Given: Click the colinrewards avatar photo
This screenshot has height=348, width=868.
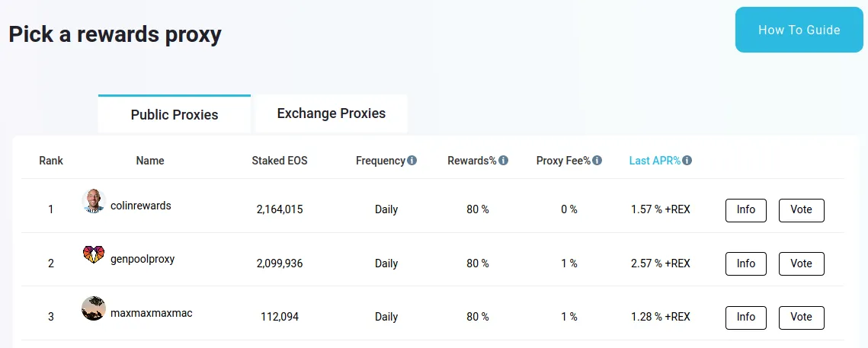Looking at the screenshot, I should click(94, 201).
